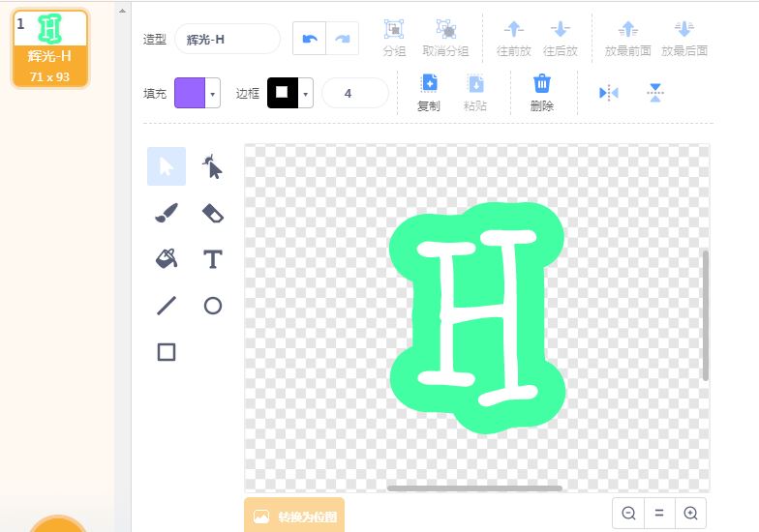759x532 pixels.
Task: Click the green glowing H drawing
Action: (476, 317)
